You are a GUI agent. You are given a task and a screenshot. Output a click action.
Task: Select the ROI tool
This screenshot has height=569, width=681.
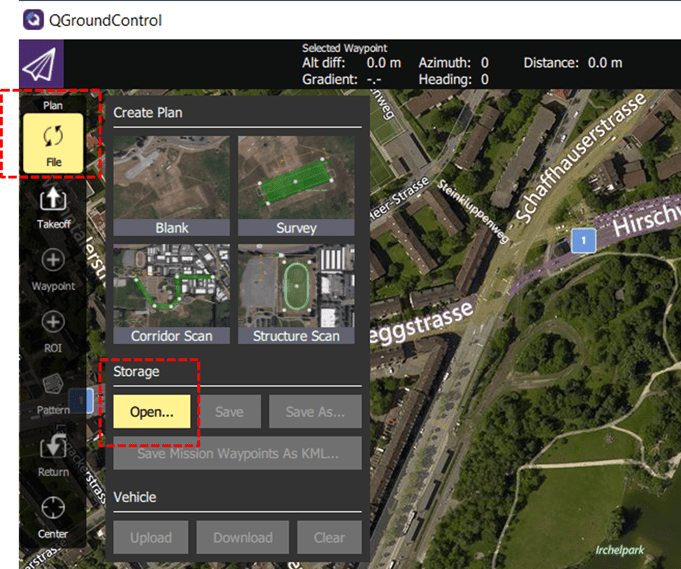53,332
